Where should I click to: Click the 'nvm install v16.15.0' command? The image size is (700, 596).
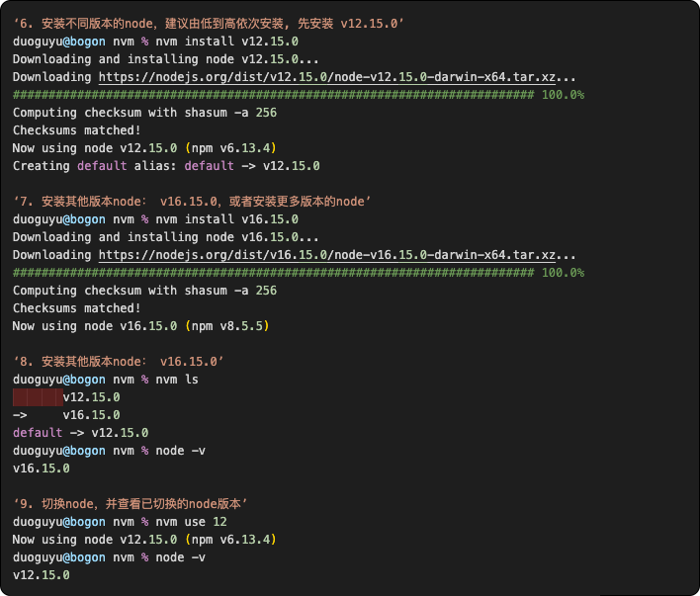tap(226, 219)
